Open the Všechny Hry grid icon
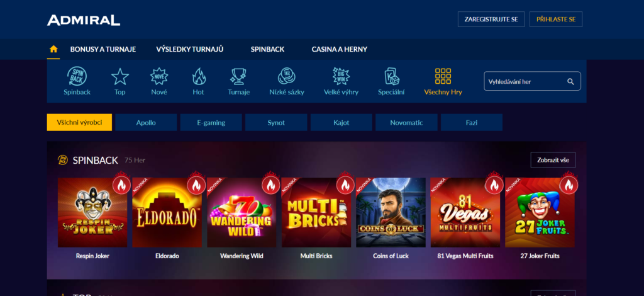The width and height of the screenshot is (644, 296). (x=443, y=76)
